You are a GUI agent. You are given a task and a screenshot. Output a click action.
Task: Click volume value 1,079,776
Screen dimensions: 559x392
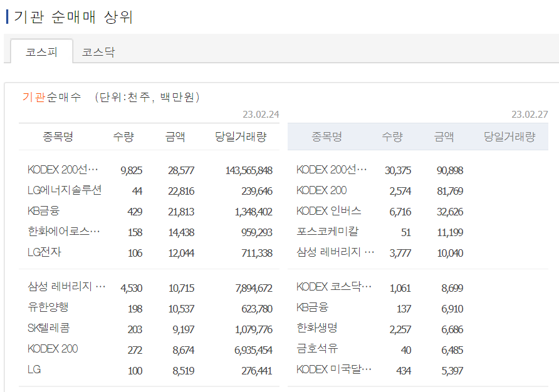(253, 329)
